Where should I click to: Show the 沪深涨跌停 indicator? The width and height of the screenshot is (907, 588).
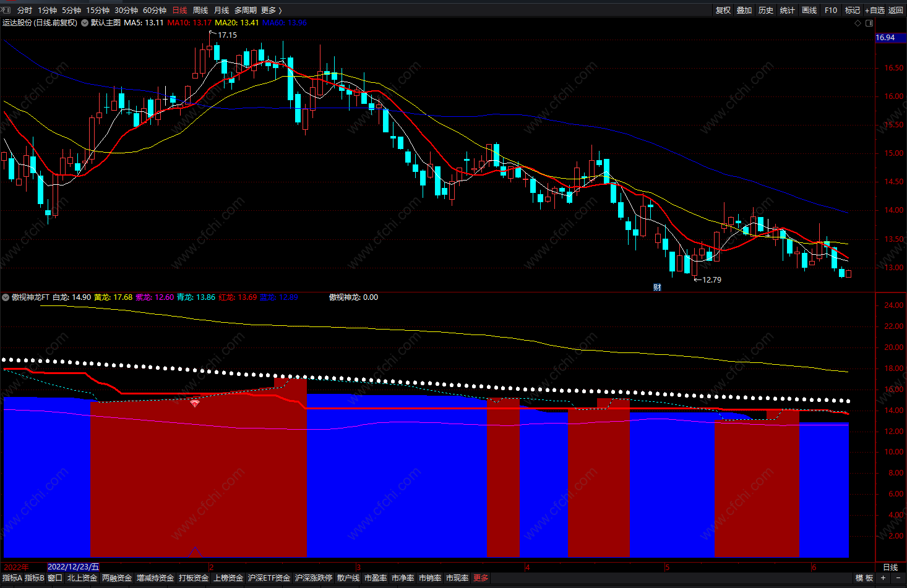pyautogui.click(x=314, y=578)
